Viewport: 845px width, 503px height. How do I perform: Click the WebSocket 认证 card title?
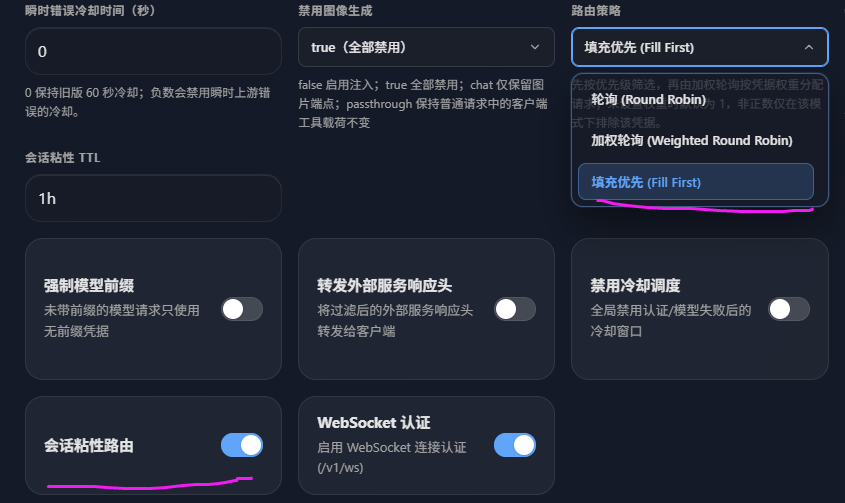[373, 422]
